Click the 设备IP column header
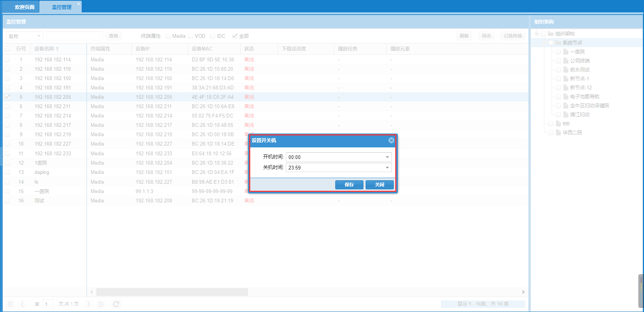 (x=160, y=49)
